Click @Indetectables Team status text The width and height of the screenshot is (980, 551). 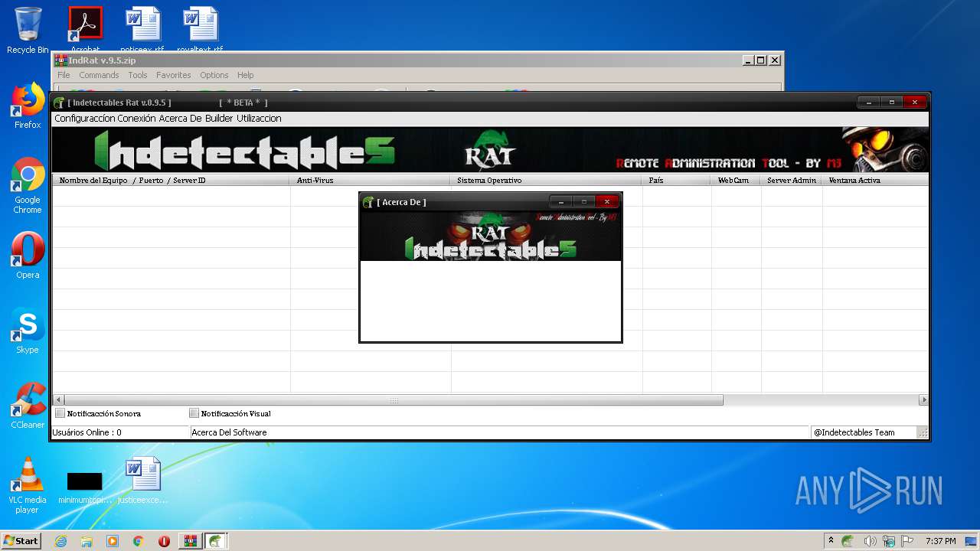click(x=854, y=432)
